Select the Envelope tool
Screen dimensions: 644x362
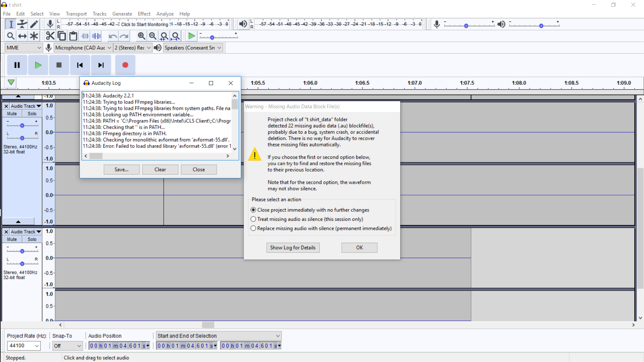click(22, 24)
